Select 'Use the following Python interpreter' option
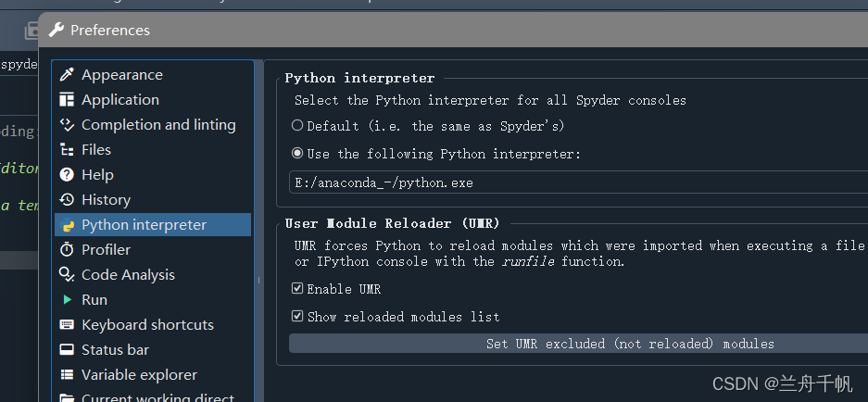This screenshot has height=402, width=868. point(297,154)
